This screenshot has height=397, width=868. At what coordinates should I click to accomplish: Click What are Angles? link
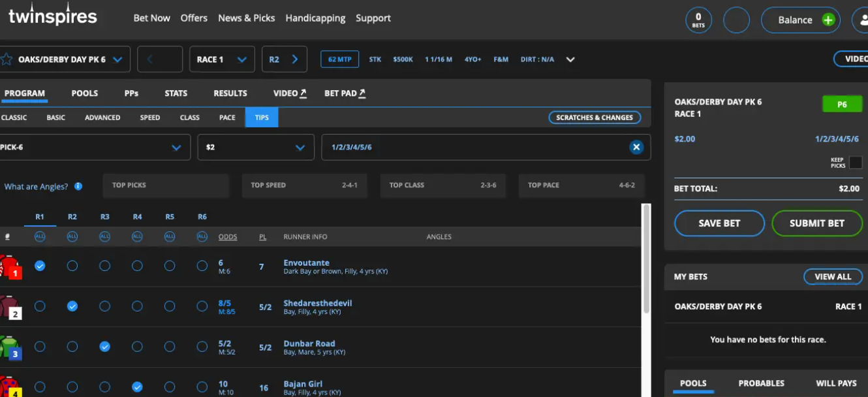pyautogui.click(x=36, y=186)
